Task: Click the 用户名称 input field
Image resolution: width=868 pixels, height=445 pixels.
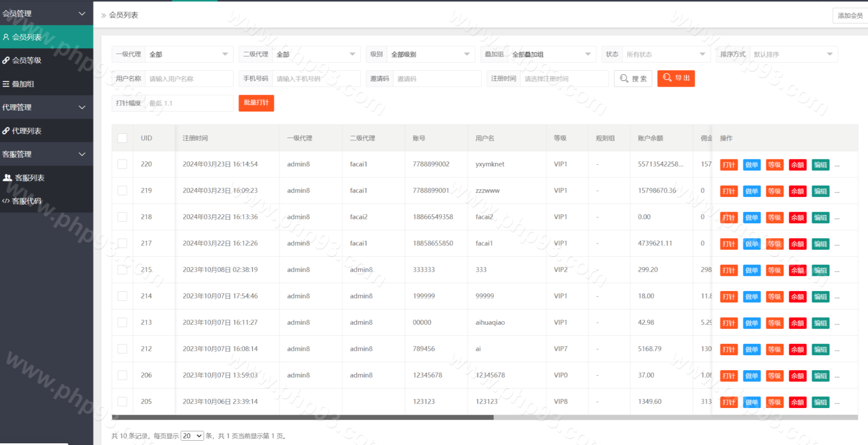Action: [x=189, y=79]
